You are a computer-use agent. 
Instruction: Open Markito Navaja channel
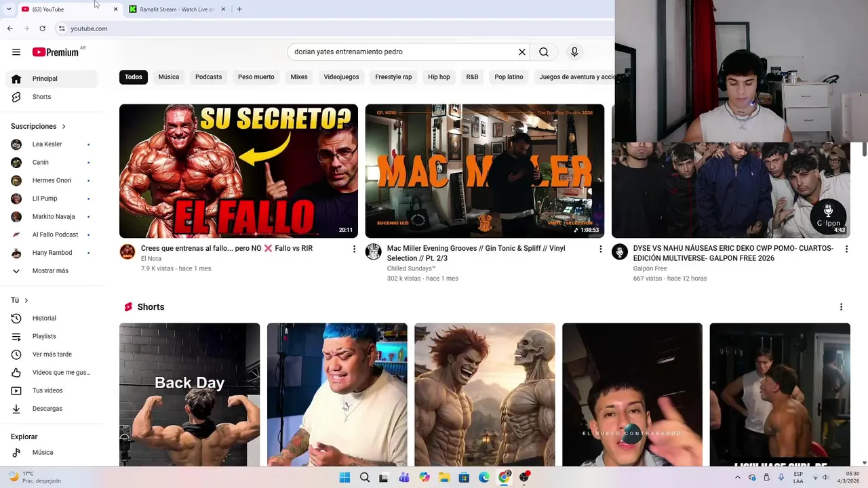[52, 217]
